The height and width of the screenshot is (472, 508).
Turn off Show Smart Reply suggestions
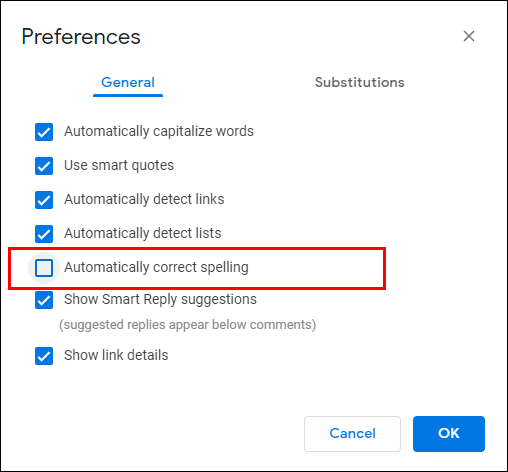point(44,300)
